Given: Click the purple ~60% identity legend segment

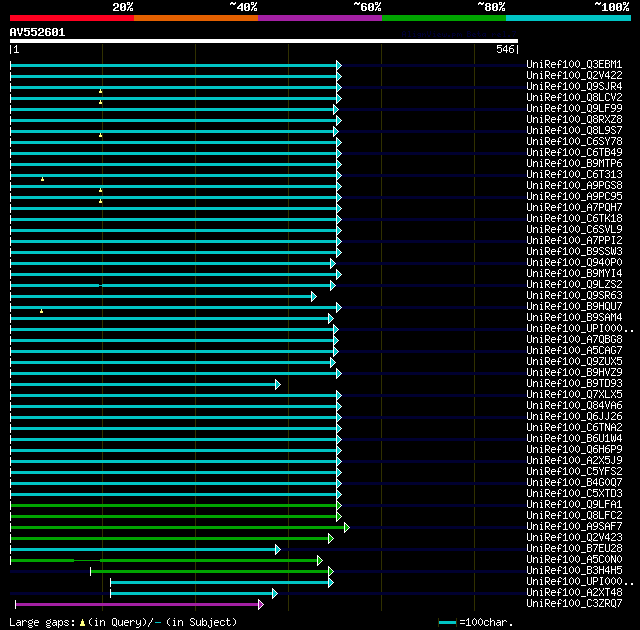Looking at the screenshot, I should click(x=320, y=18).
